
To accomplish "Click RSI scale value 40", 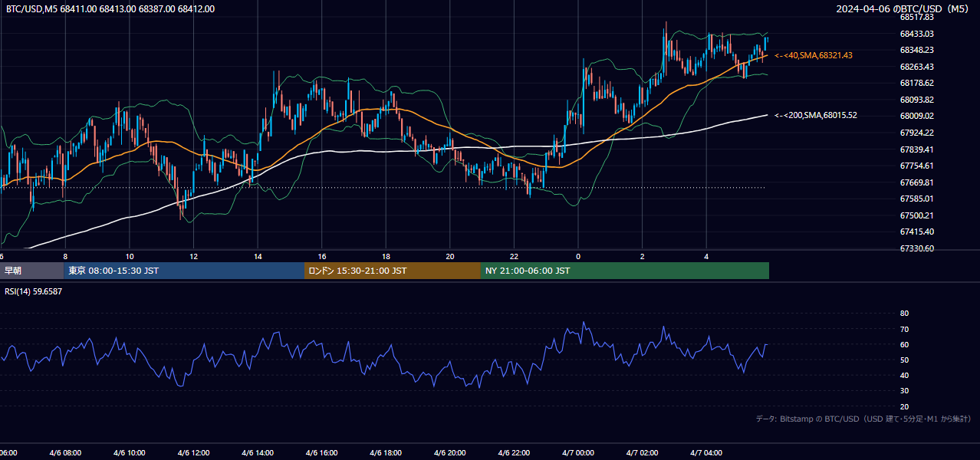I will pos(904,376).
